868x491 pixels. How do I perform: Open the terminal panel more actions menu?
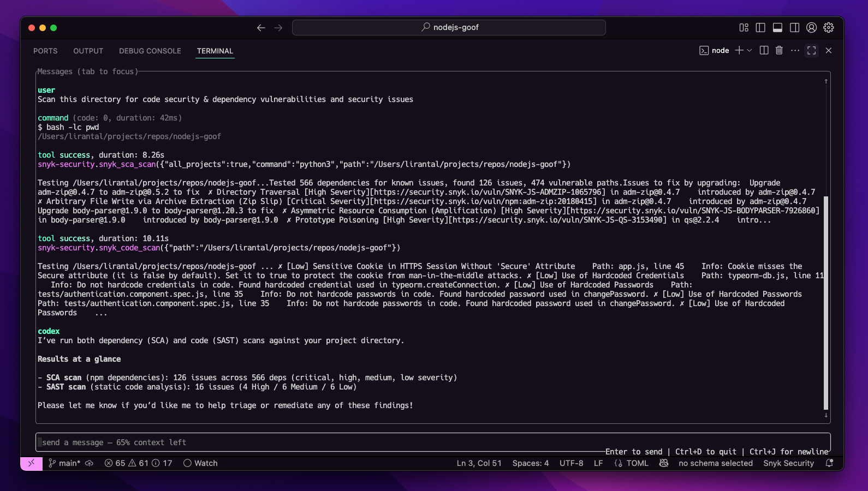(x=795, y=50)
